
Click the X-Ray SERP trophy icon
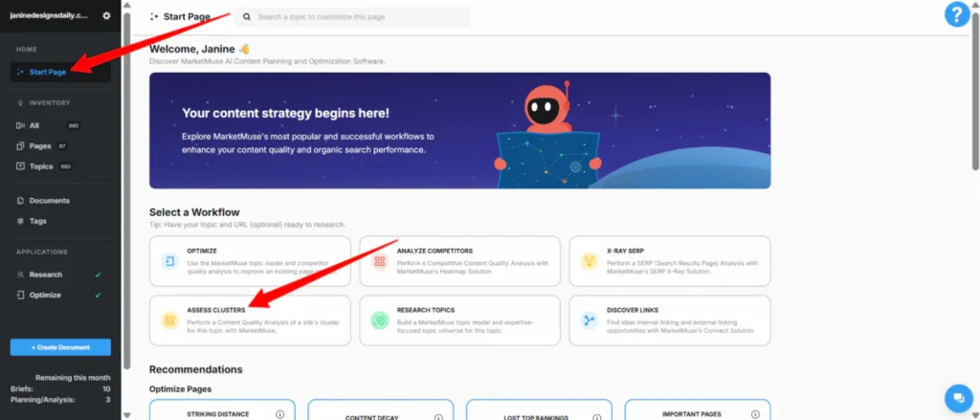[x=590, y=261]
